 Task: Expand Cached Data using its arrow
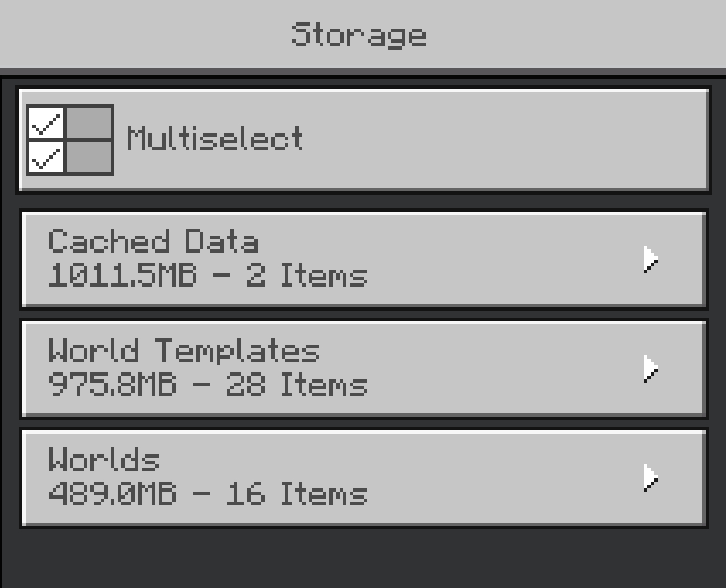point(651,260)
